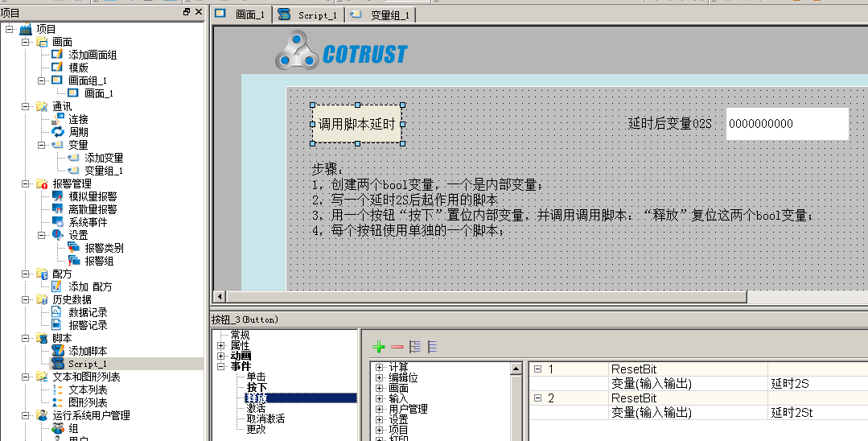Image resolution: width=868 pixels, height=441 pixels.
Task: Click the 图形列表 icon
Action: (58, 402)
